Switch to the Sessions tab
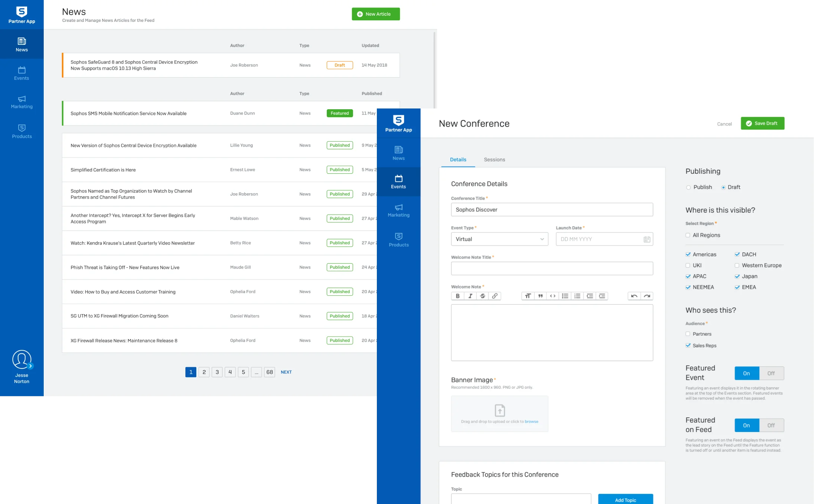 pyautogui.click(x=494, y=160)
